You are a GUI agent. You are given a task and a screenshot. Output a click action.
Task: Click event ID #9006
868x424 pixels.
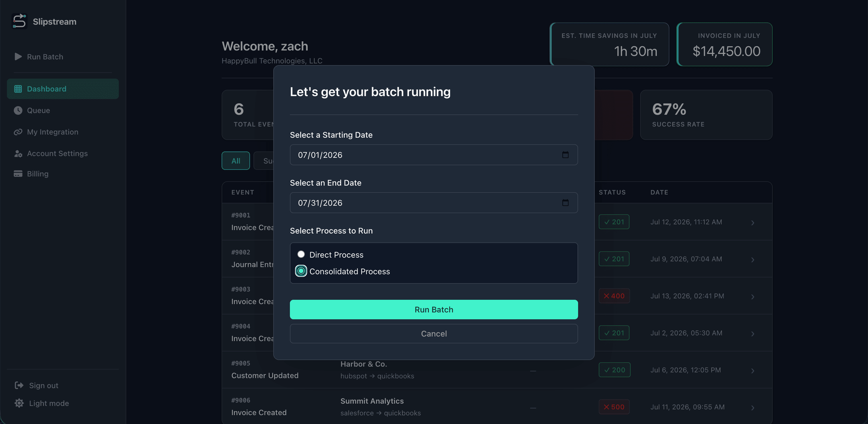click(x=241, y=400)
